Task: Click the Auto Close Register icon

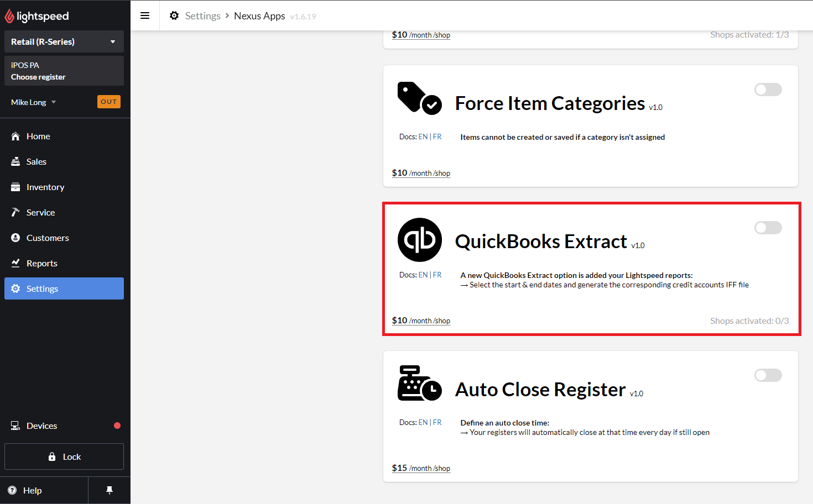Action: pyautogui.click(x=420, y=383)
